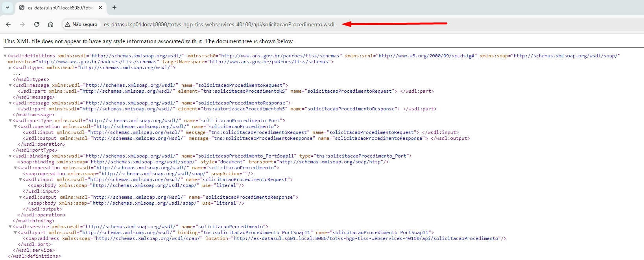Click the closing </wsdl:portType> tag

35,150
